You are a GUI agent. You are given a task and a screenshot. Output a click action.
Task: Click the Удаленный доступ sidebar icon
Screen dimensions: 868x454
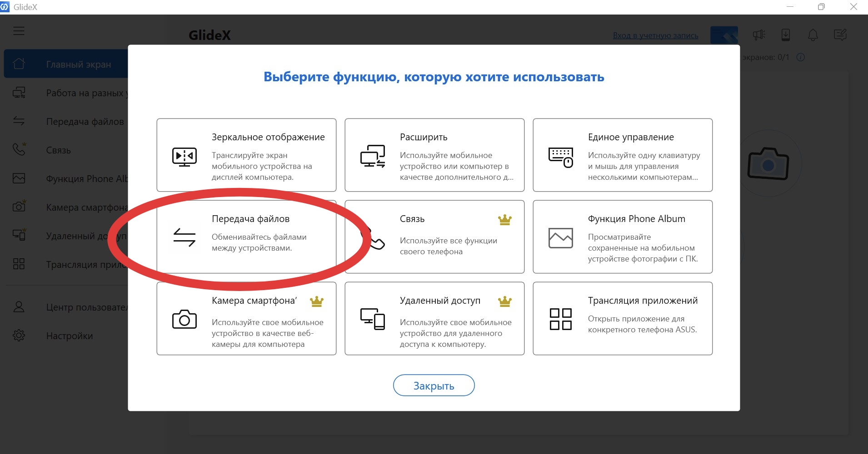19,235
